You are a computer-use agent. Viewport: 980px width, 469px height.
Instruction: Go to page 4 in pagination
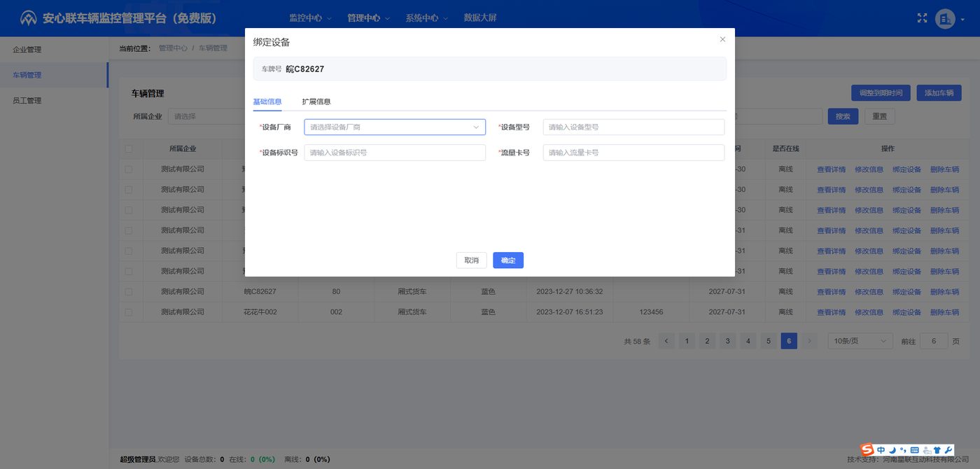pyautogui.click(x=748, y=342)
